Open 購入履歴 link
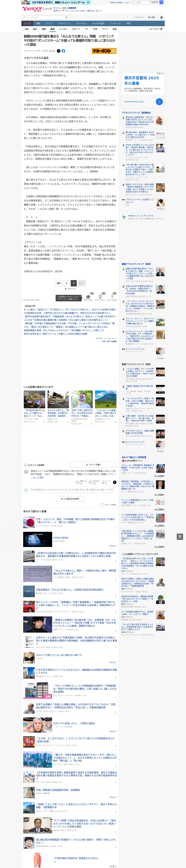Image resolution: width=186 pixels, height=868 pixels. tap(152, 18)
